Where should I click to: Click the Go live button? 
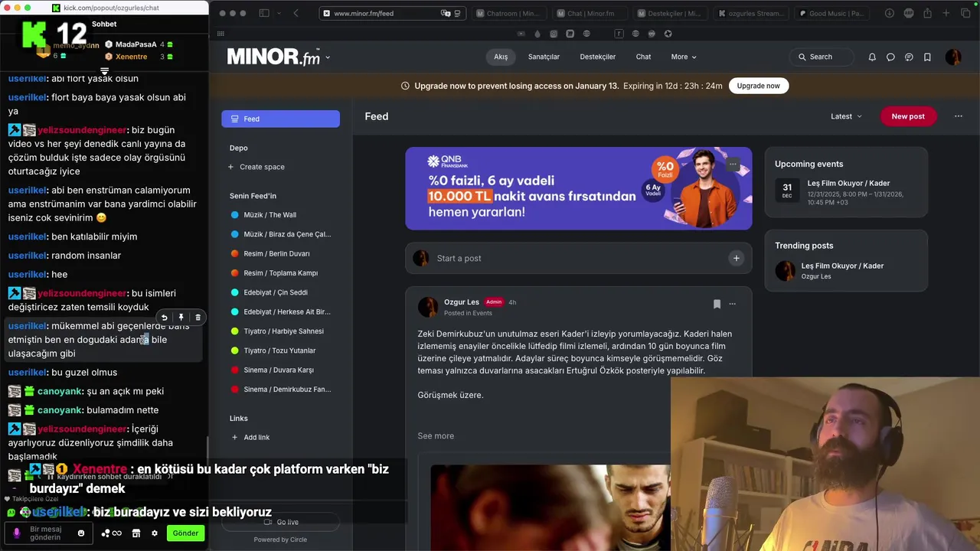(281, 522)
